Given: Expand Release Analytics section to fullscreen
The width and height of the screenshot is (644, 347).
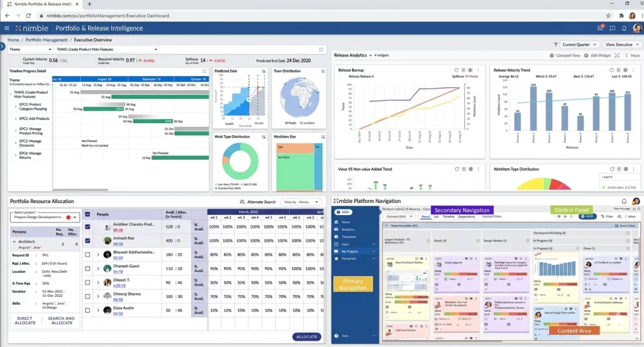Looking at the screenshot, I should pyautogui.click(x=617, y=55).
